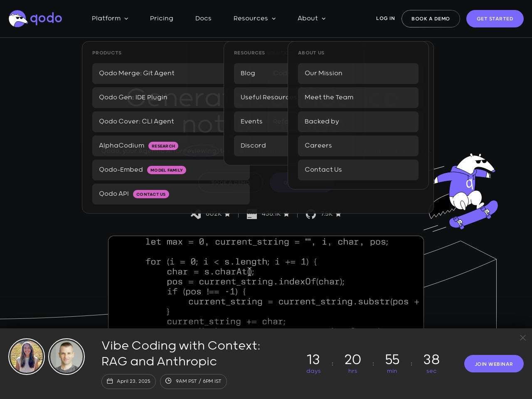Click the Qodo logo in header
532x399 pixels.
coord(35,19)
